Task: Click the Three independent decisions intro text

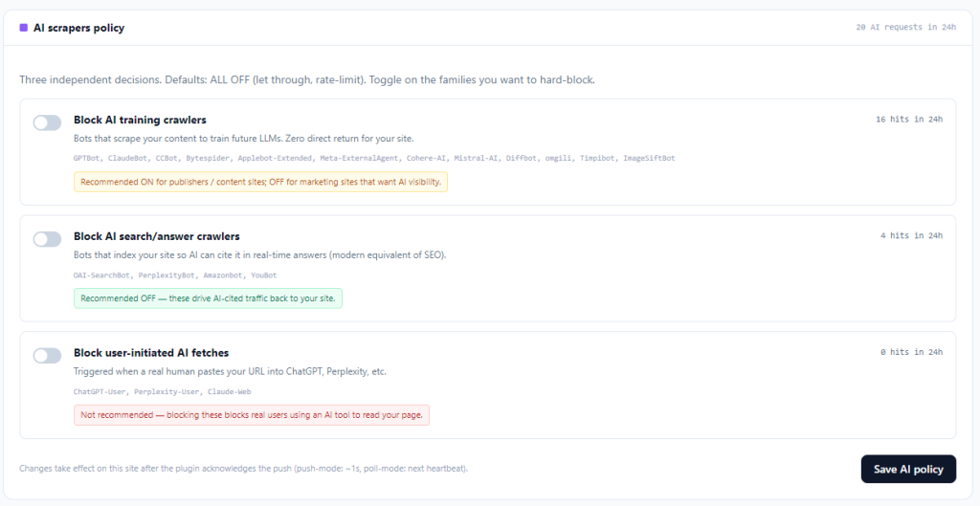Action: pos(307,80)
